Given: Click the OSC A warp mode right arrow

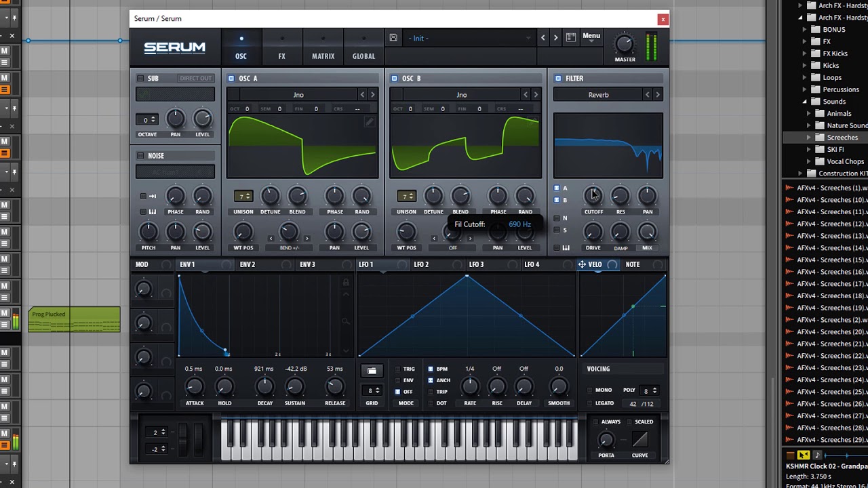Looking at the screenshot, I should (x=307, y=239).
